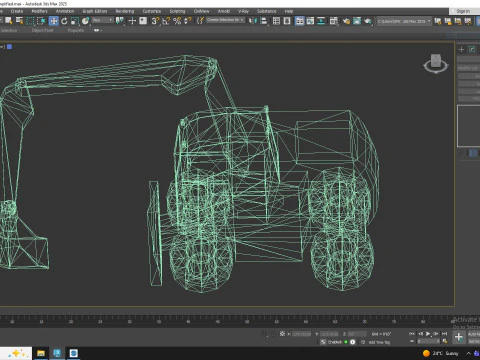Open Create Selection Set dropdown

pyautogui.click(x=225, y=20)
